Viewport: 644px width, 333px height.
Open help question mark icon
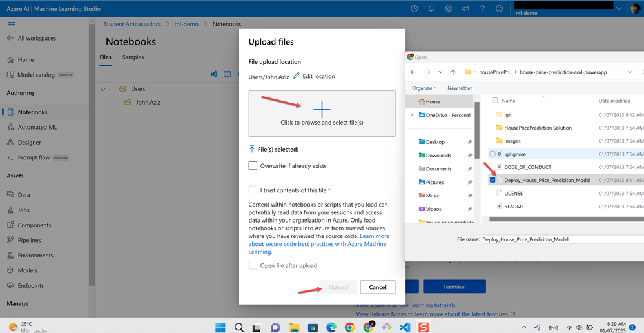point(483,8)
